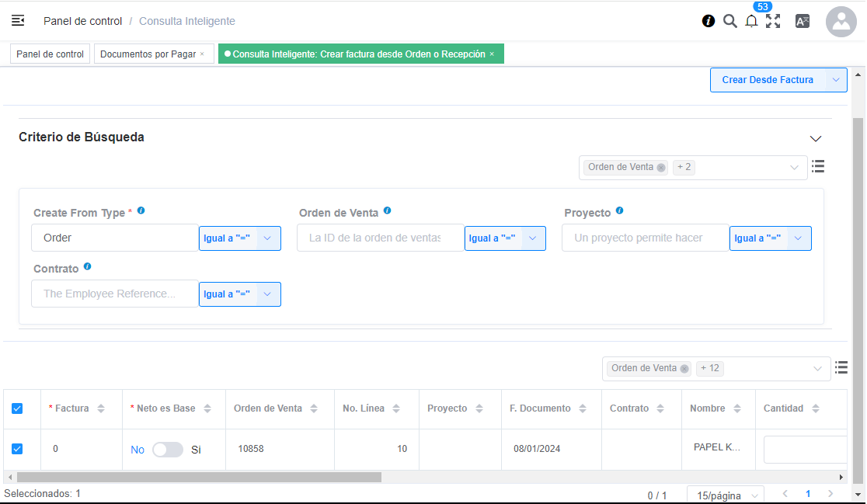Open the search magnifier icon
The width and height of the screenshot is (867, 504).
(729, 21)
